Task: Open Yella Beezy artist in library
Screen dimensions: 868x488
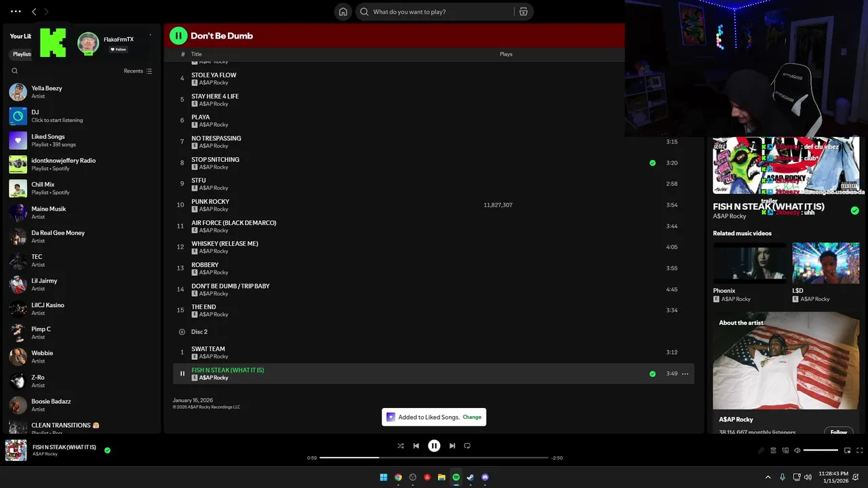Action: pyautogui.click(x=81, y=92)
